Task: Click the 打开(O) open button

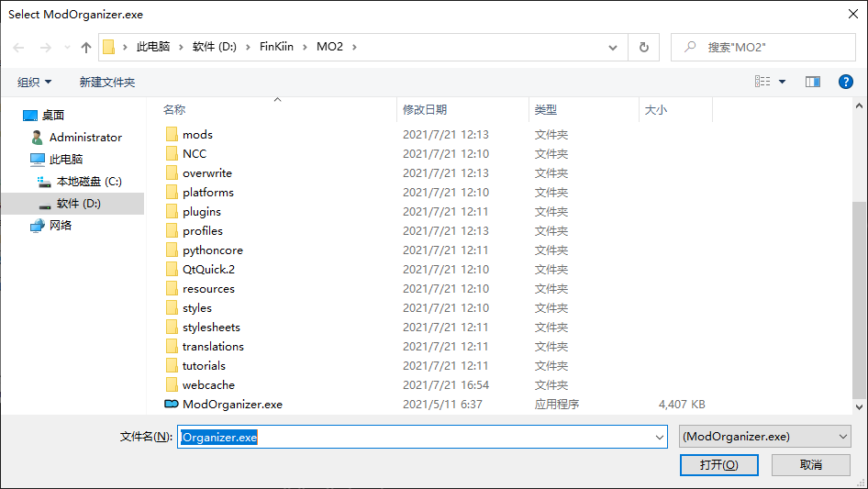Action: pos(718,464)
